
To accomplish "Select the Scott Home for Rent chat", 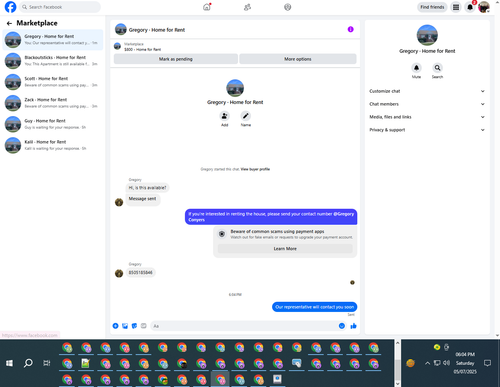I will pos(53,82).
